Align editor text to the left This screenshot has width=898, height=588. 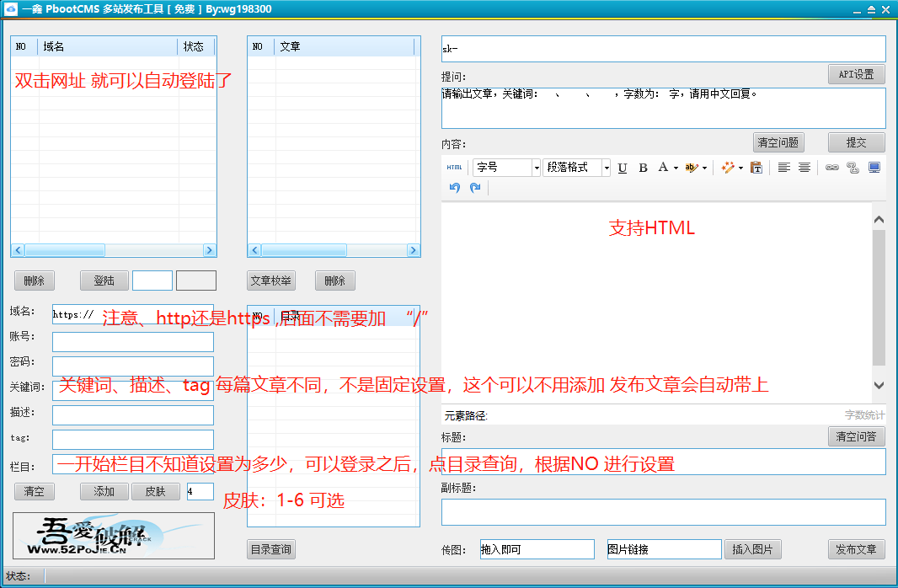[x=784, y=167]
